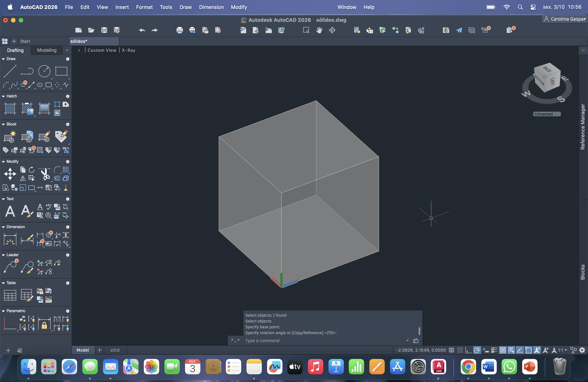The height and width of the screenshot is (382, 588).
Task: Open the Unnamed view dropdown
Action: [547, 114]
